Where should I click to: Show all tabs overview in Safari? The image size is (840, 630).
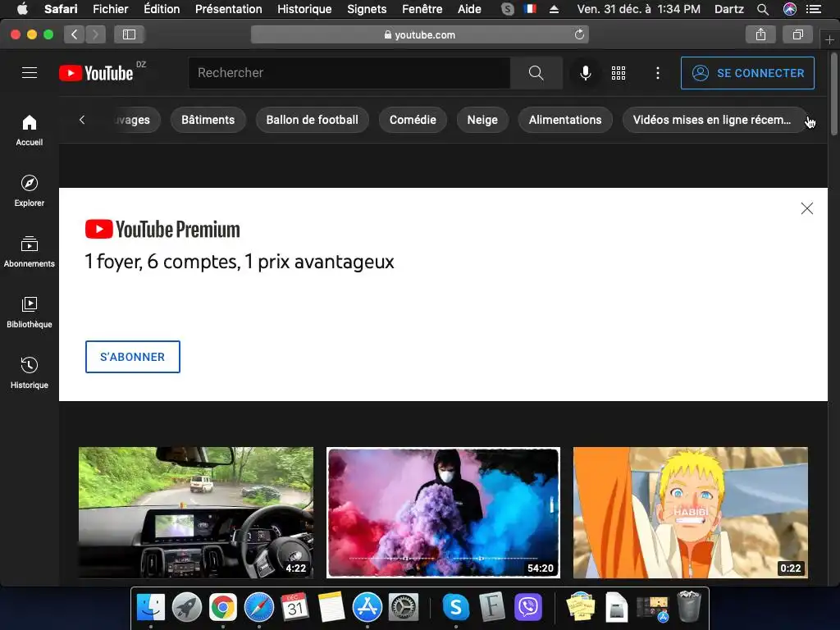point(797,34)
